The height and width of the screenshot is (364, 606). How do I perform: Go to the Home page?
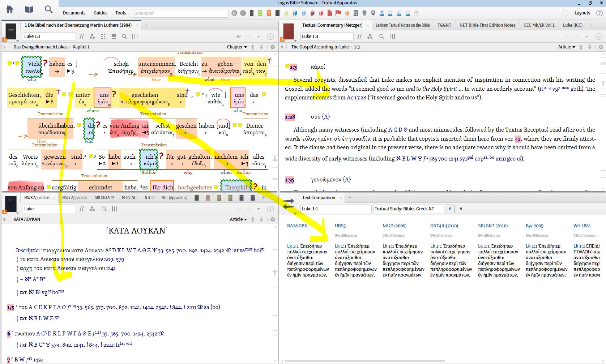pos(10,9)
